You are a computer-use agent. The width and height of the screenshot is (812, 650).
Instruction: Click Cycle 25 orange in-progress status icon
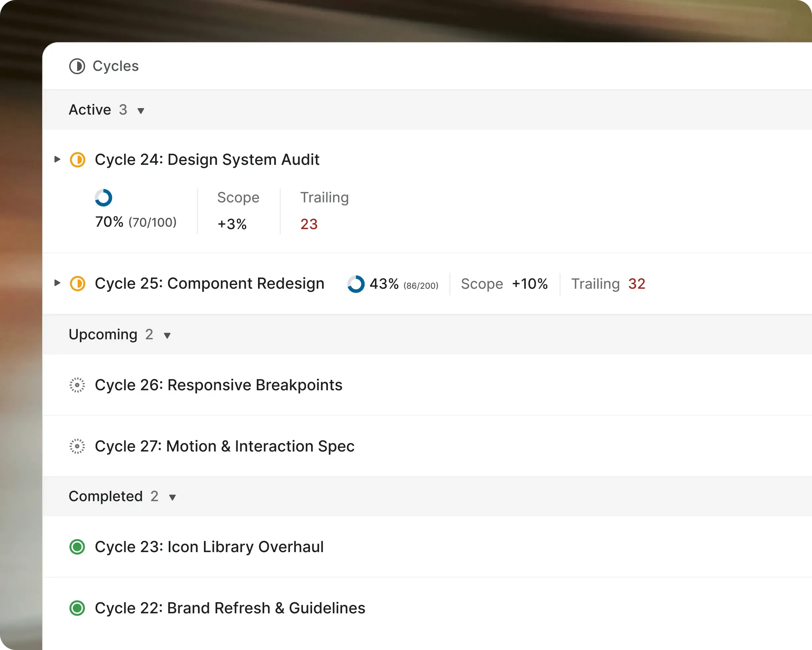click(x=77, y=284)
